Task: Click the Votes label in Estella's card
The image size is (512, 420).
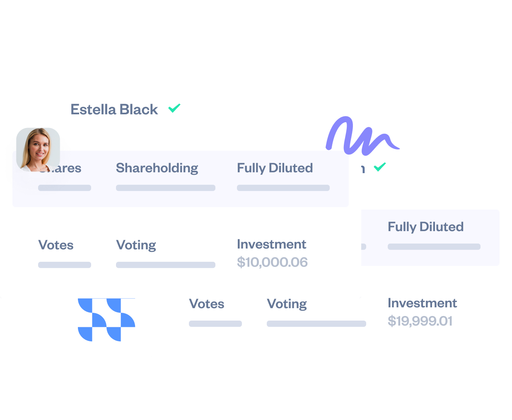Action: click(56, 245)
